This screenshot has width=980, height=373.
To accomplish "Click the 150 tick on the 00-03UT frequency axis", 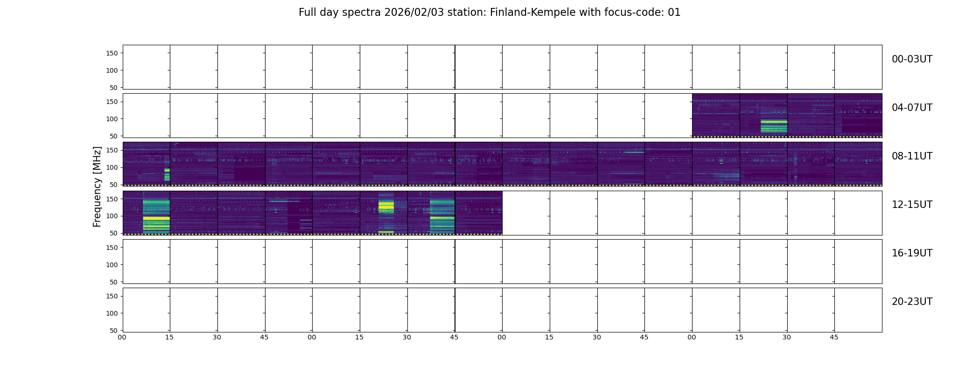I will [112, 53].
